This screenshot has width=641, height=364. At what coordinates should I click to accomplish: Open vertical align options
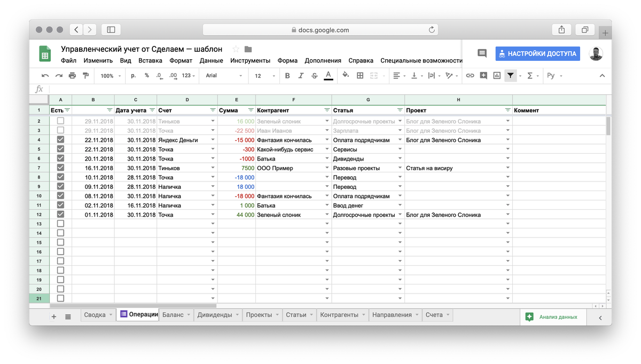[416, 76]
